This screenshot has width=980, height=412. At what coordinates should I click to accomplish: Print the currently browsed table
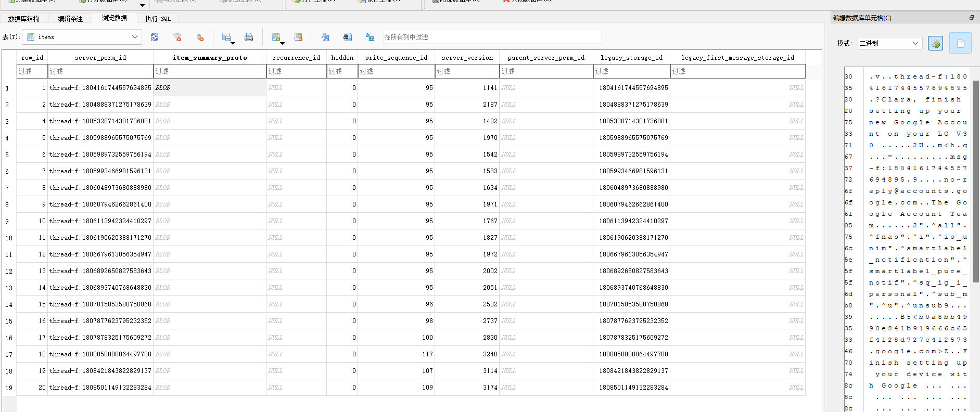pyautogui.click(x=249, y=37)
